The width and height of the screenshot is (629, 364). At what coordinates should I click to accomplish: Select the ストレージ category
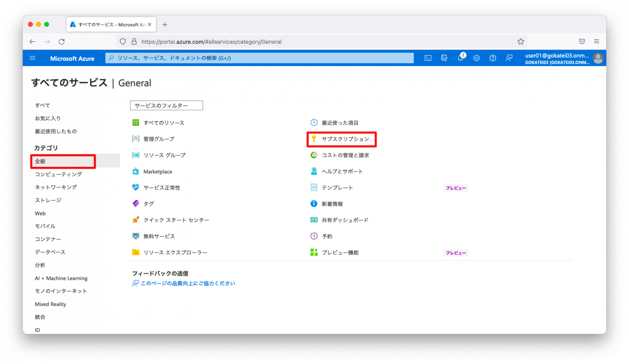pyautogui.click(x=48, y=200)
